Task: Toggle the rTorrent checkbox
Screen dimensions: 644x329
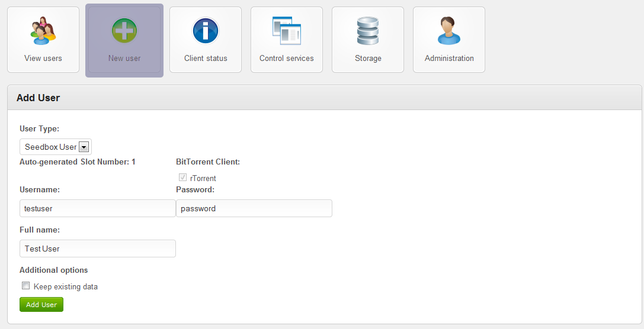Action: point(182,178)
